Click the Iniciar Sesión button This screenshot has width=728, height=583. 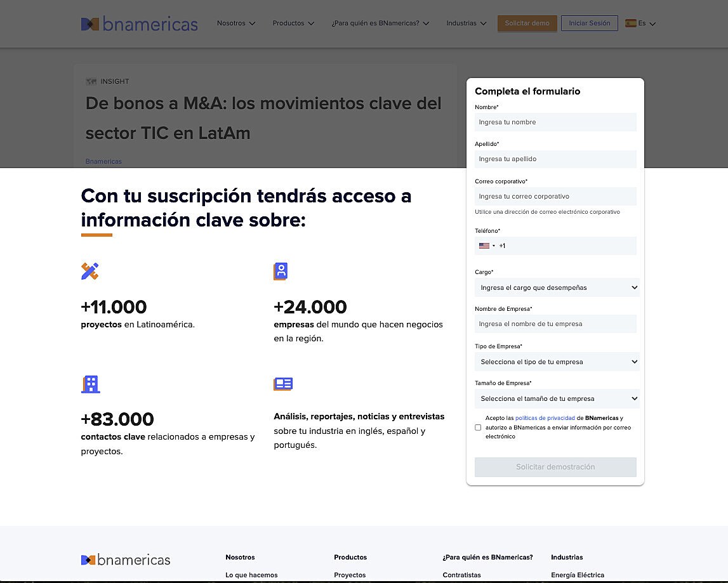[x=589, y=23]
